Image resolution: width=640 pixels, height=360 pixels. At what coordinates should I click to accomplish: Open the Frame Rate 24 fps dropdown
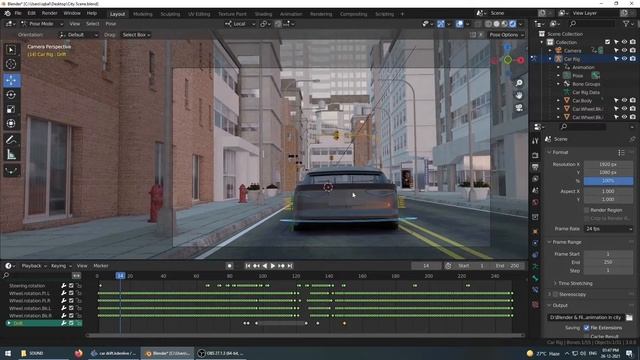tap(608, 229)
